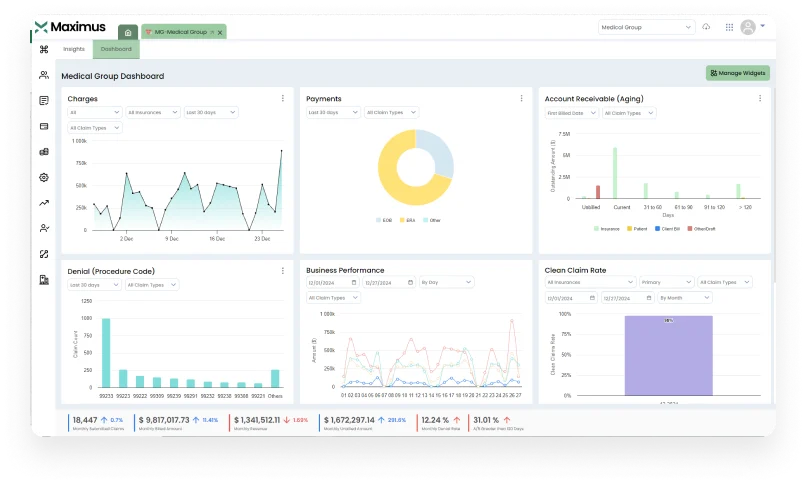Click the card icon in the sidebar
The image size is (806, 484).
pos(44,126)
